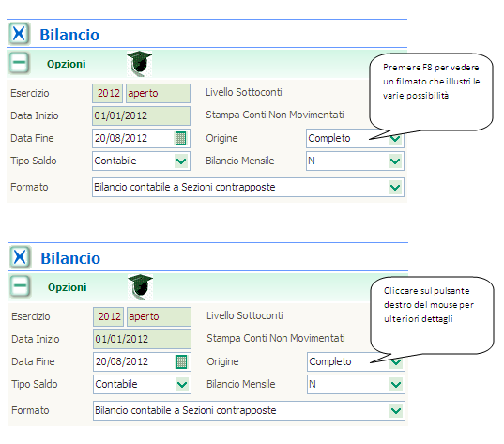504x444 pixels.
Task: Close the lower Bilancio panel with X icon
Action: coord(21,256)
